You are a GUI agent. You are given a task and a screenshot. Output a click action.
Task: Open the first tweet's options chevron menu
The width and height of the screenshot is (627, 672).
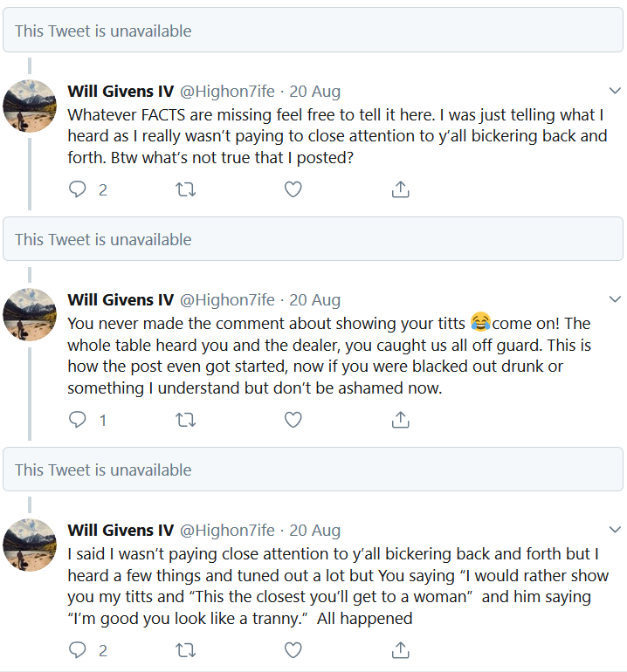coord(614,91)
